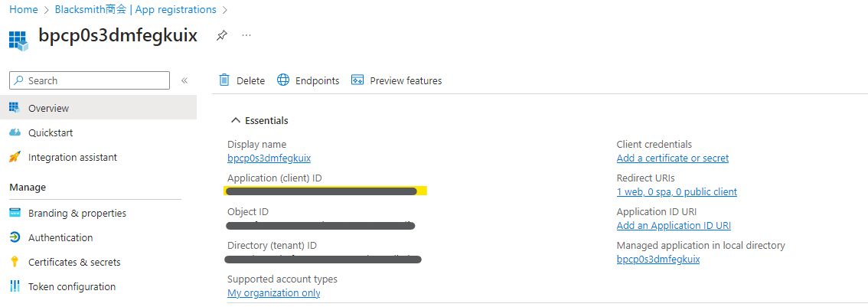868x307 pixels.
Task: Click the Certificates & secrets key icon
Action: (15, 262)
